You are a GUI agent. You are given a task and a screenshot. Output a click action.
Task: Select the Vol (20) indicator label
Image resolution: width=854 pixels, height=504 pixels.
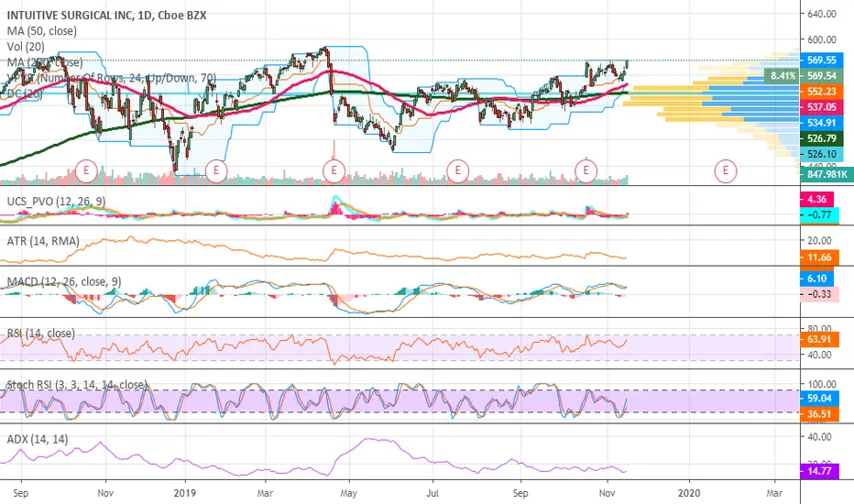(27, 47)
